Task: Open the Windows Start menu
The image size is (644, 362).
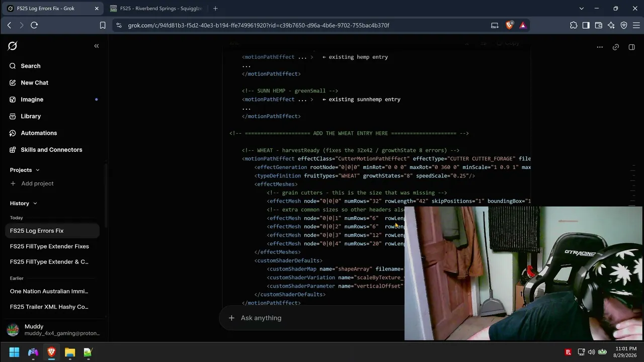Action: pyautogui.click(x=14, y=352)
